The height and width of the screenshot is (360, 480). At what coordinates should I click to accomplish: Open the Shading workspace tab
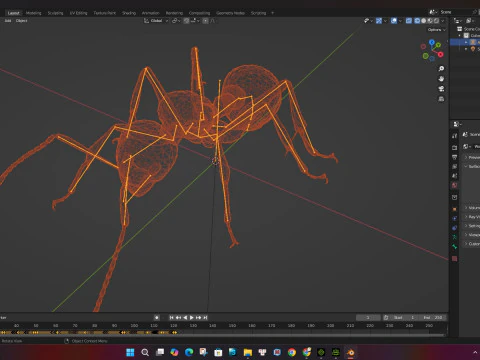tap(129, 13)
